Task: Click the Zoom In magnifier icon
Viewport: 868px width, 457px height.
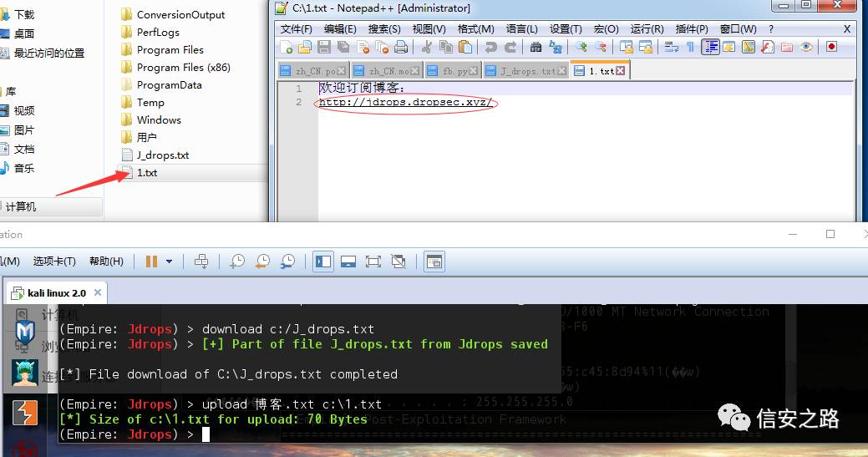Action: point(581,47)
